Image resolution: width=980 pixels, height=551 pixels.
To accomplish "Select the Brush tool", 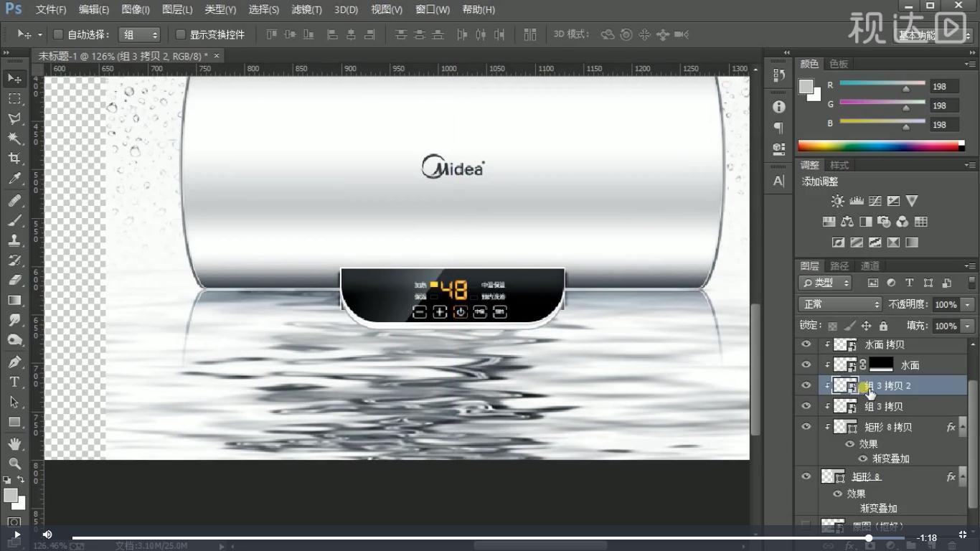I will (x=14, y=221).
